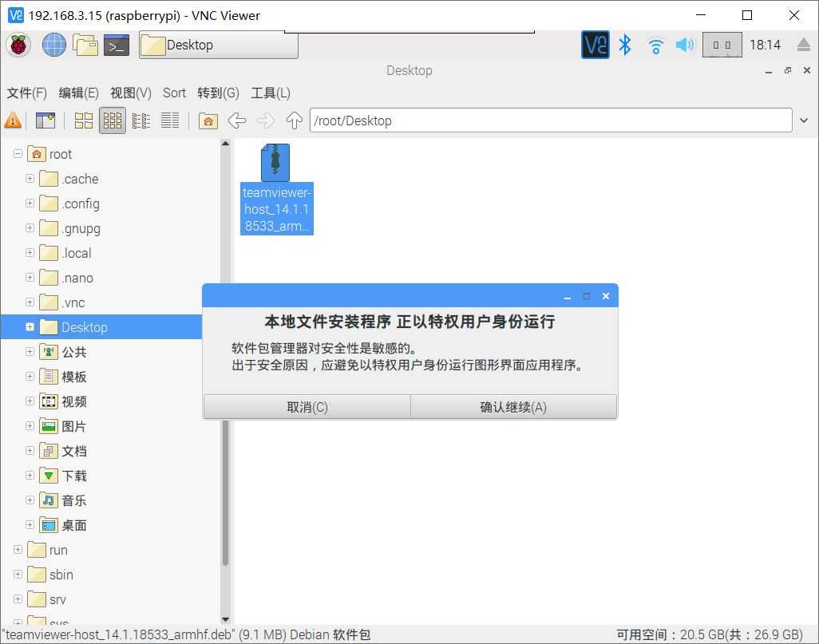The width and height of the screenshot is (819, 644).
Task: Expand the .cache folder node
Action: 30,178
